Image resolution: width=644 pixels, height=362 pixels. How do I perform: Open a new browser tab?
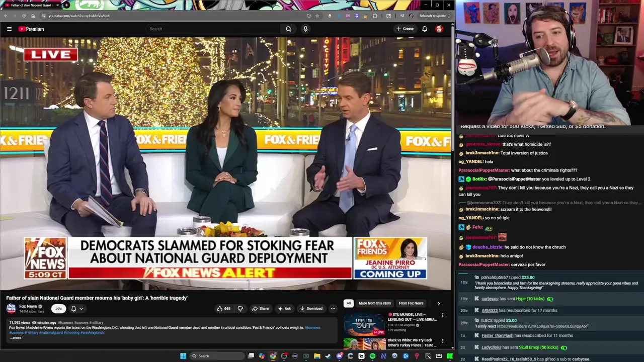[66, 5]
